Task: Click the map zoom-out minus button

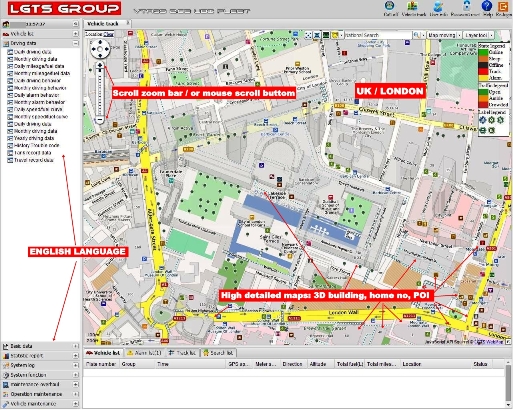Action: [99, 120]
